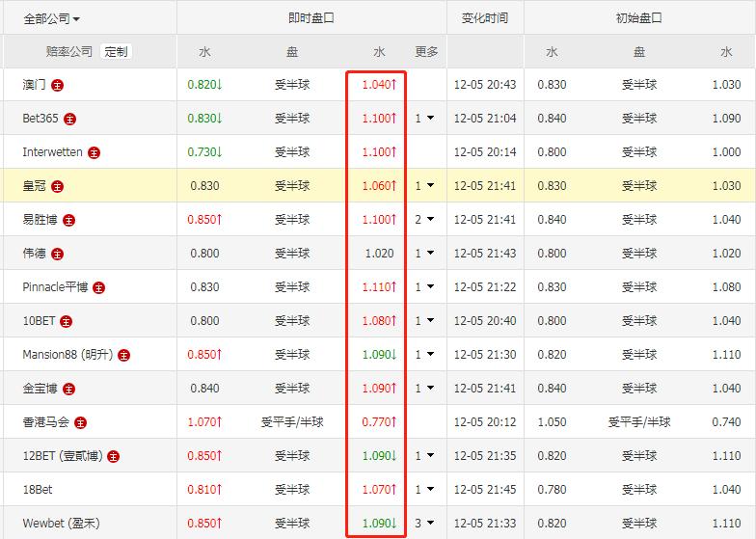Click the 变化时间 column header
The height and width of the screenshot is (539, 756).
tap(484, 17)
